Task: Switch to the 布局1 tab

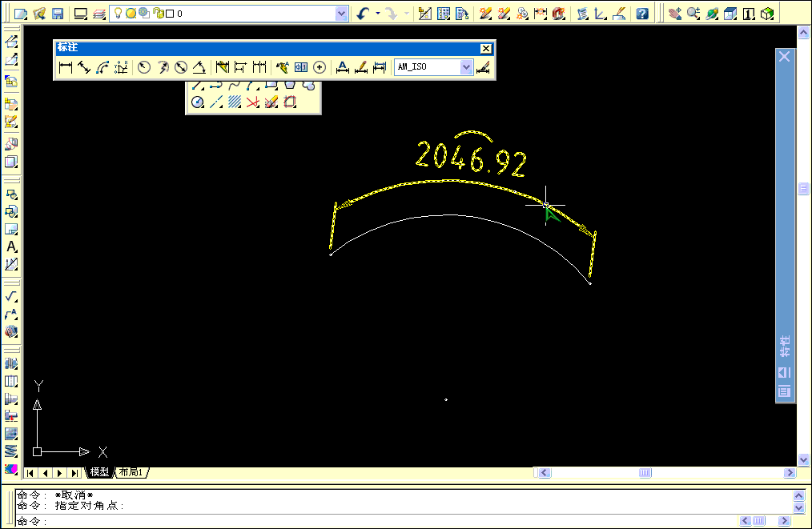Action: [131, 472]
